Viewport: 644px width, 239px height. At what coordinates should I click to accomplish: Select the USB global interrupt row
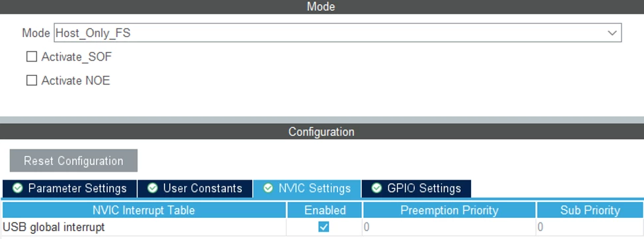[x=323, y=226]
